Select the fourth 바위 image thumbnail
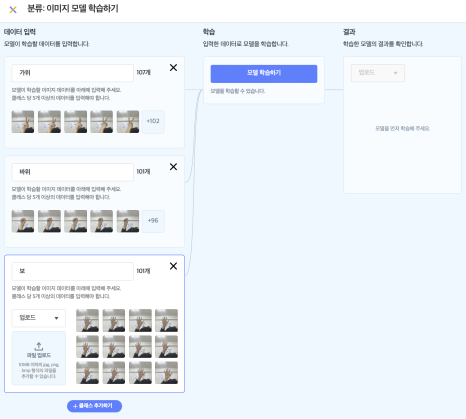Image resolution: width=466 pixels, height=419 pixels. coord(102,221)
